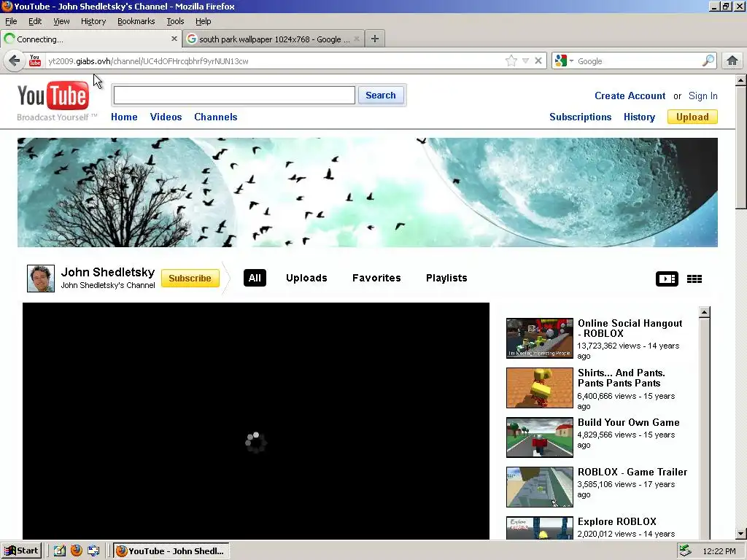This screenshot has width=747, height=560.
Task: Click the Create Account link
Action: click(x=630, y=96)
